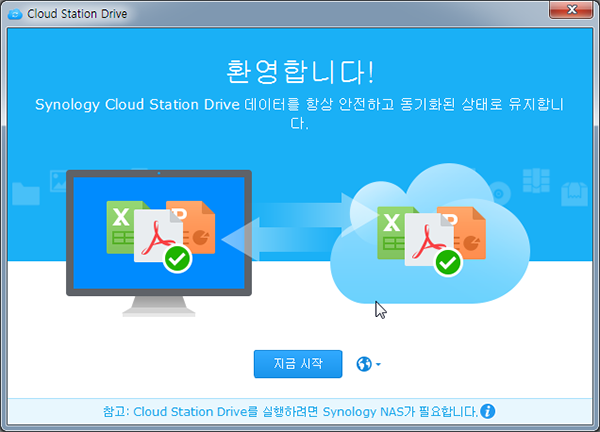This screenshot has width=600, height=432.
Task: Click the info icon beside the NAS note
Action: tap(488, 411)
